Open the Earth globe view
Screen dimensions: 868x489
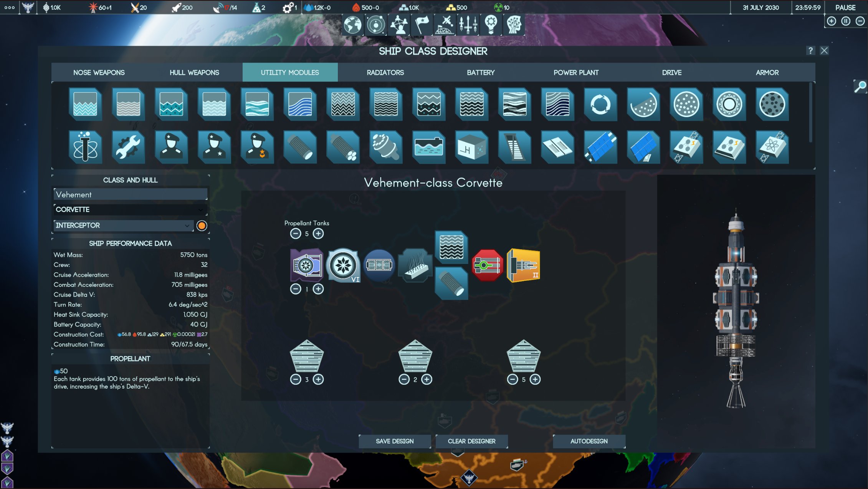click(352, 25)
